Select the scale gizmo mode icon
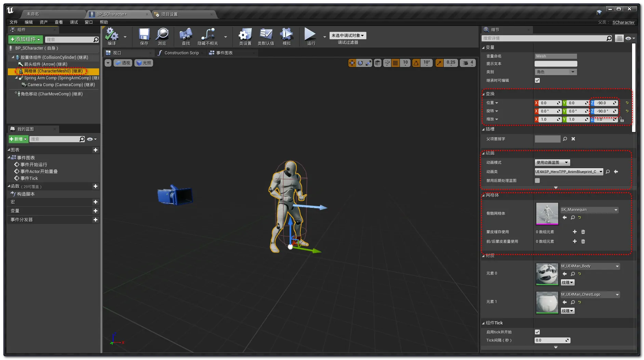The height and width of the screenshot is (360, 644). [x=368, y=63]
